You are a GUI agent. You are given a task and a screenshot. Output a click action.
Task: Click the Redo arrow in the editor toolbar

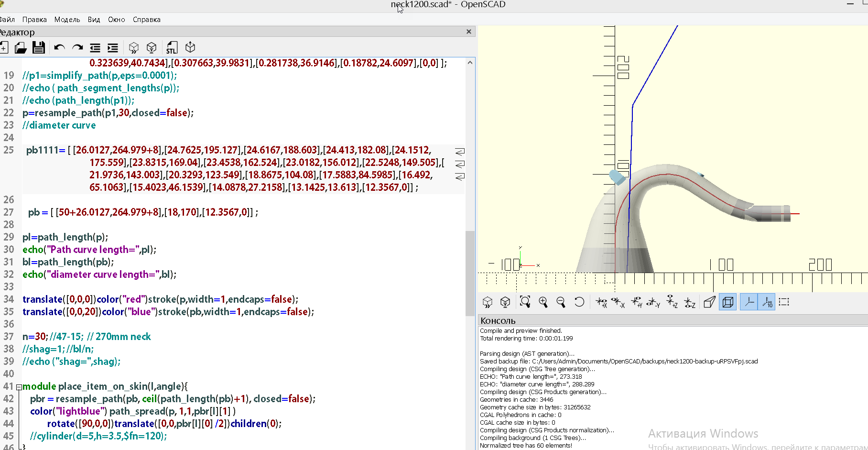(x=77, y=47)
